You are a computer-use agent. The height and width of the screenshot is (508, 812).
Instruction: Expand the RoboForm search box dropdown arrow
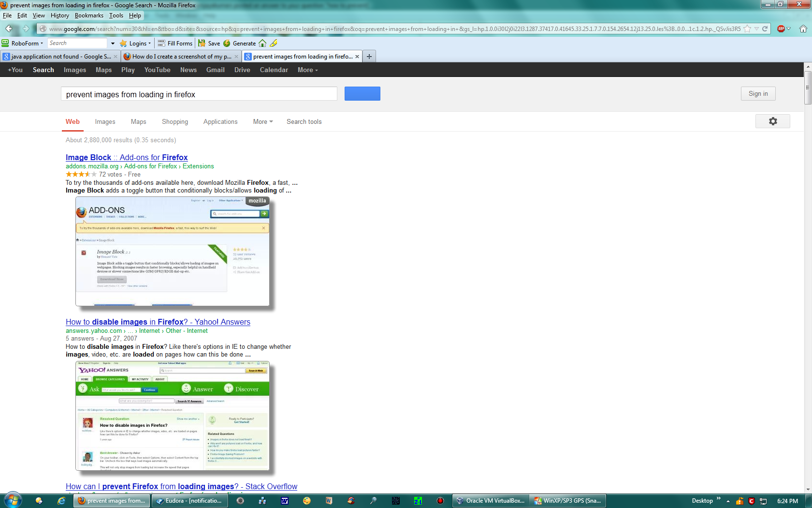pos(113,44)
